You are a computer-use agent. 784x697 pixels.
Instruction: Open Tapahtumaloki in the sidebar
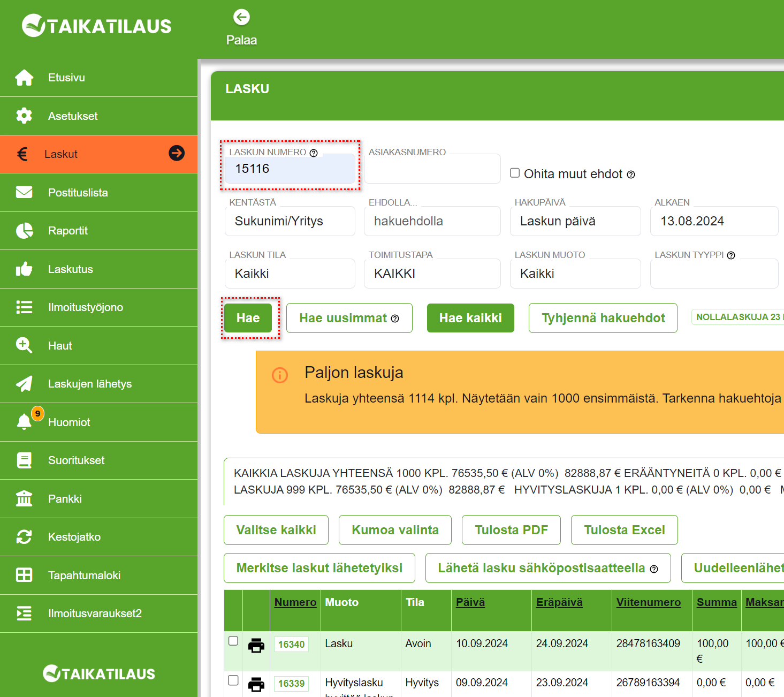point(99,575)
